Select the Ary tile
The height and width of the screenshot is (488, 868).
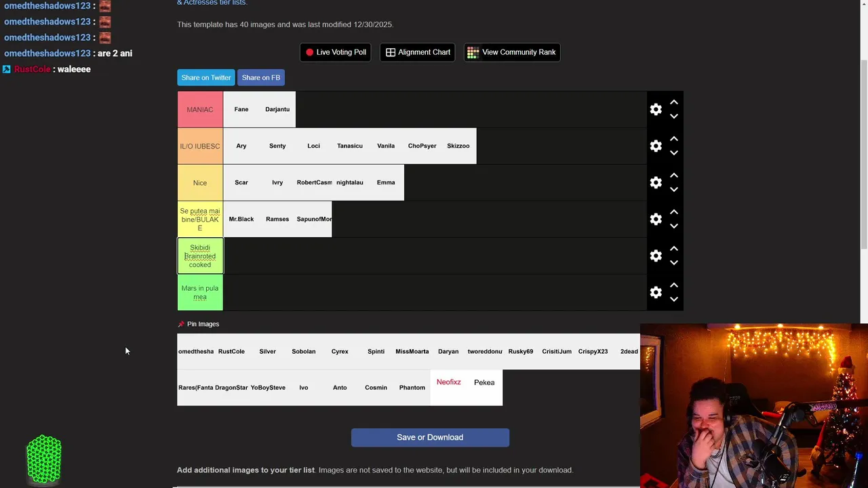(x=241, y=146)
